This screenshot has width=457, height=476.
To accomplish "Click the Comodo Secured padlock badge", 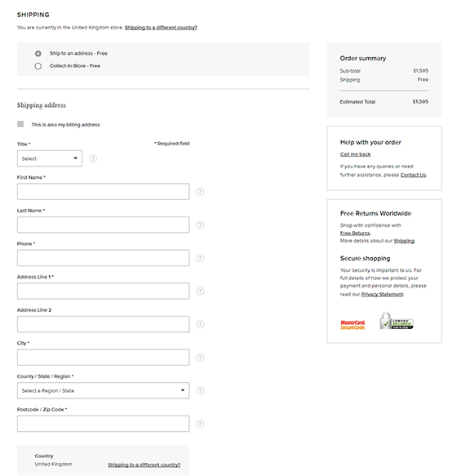I will tap(397, 321).
